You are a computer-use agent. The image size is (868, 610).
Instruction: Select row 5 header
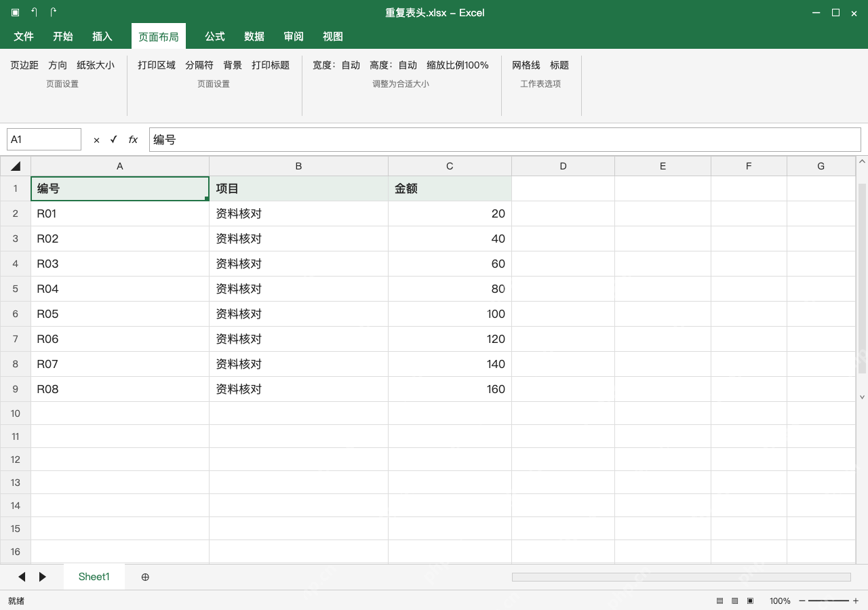pyautogui.click(x=16, y=289)
